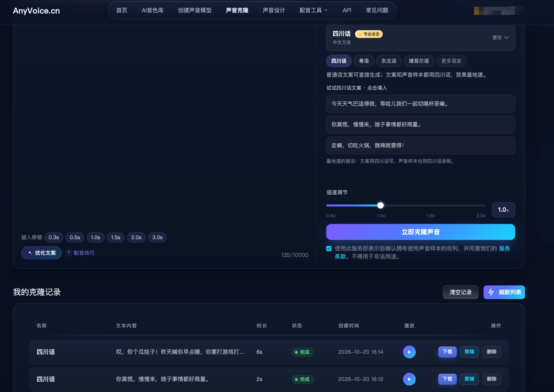This screenshot has width=554, height=392.
Task: Click the lightning icon on 刷新列表
Action: pos(491,292)
